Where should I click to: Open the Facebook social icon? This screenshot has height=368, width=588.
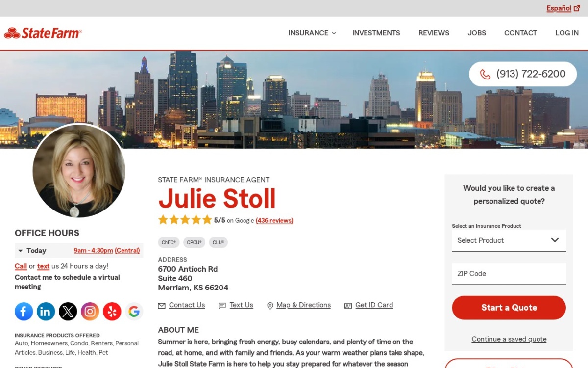coord(24,311)
